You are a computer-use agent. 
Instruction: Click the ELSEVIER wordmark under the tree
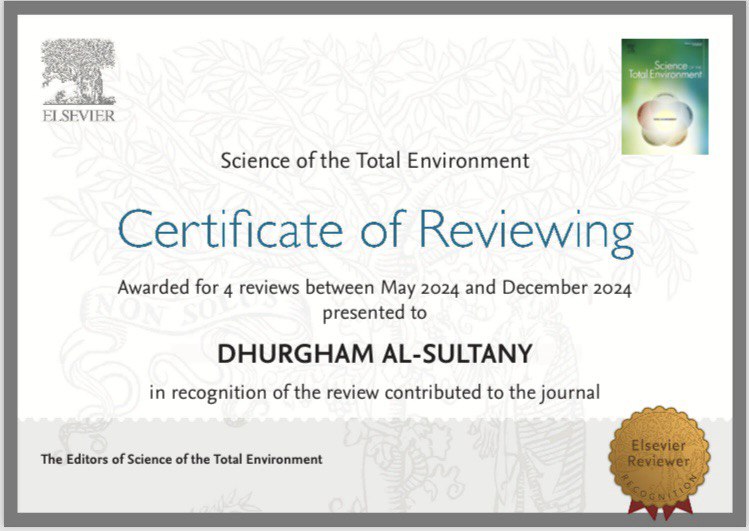(x=79, y=116)
